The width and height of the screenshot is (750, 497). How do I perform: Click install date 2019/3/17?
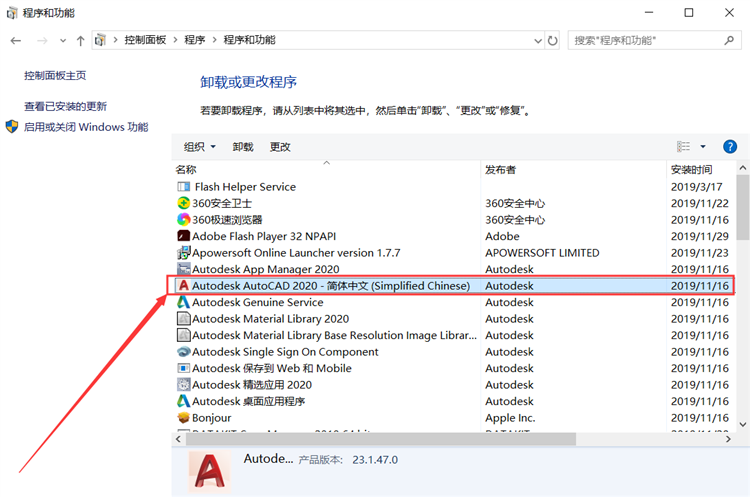(x=696, y=187)
